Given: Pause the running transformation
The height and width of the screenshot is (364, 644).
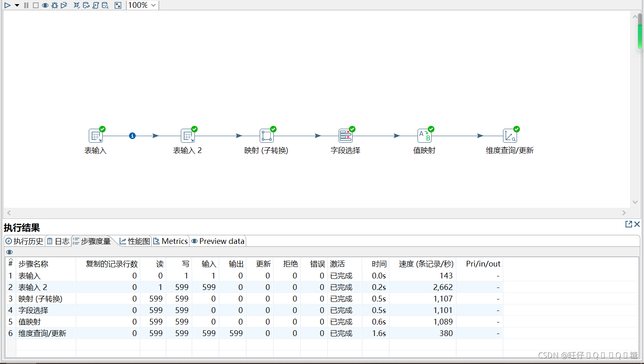Looking at the screenshot, I should click(x=26, y=5).
